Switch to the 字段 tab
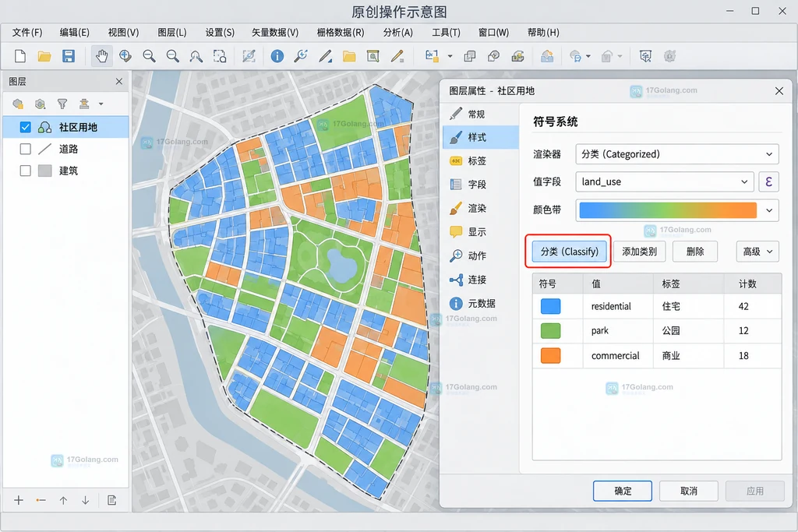The height and width of the screenshot is (532, 798). [x=480, y=184]
